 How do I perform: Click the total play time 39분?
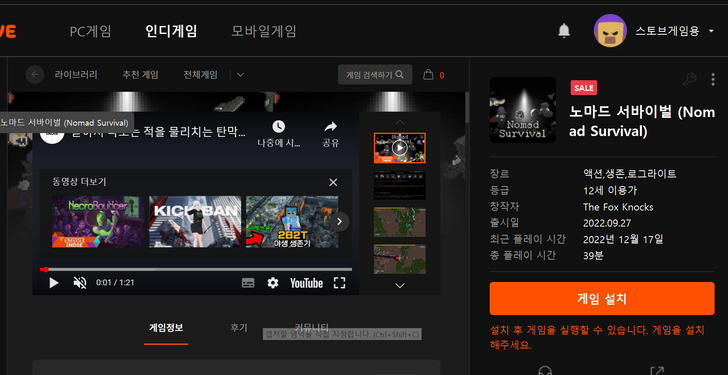tap(593, 256)
